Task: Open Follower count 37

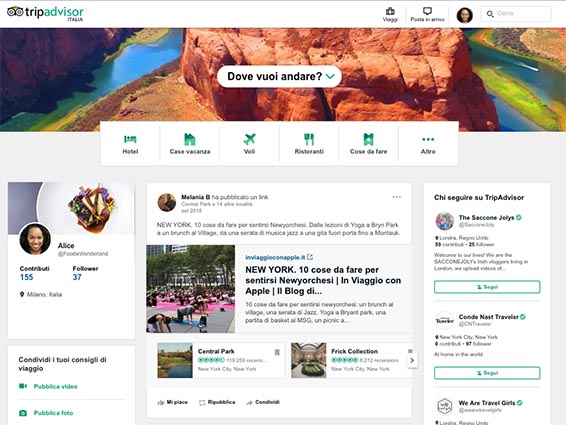Action: [x=77, y=277]
